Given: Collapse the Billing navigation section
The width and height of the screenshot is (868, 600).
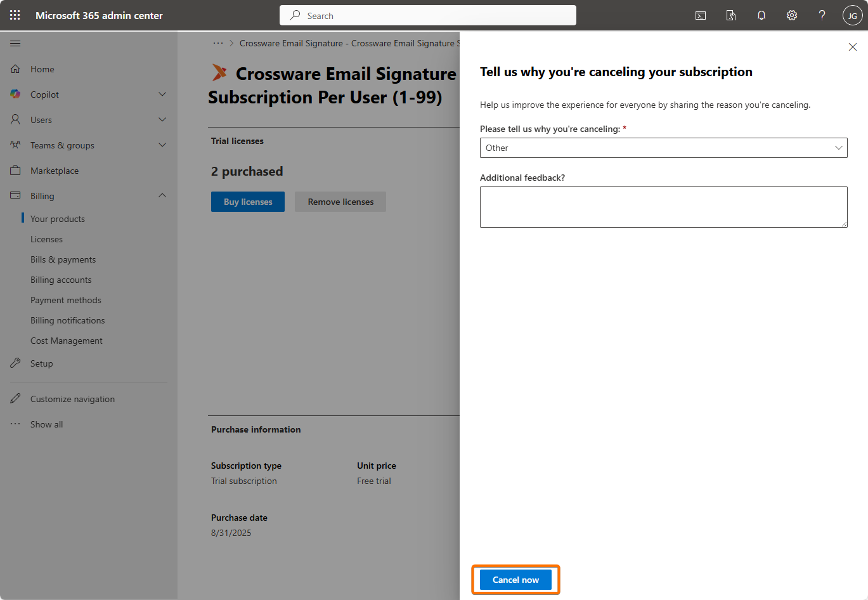Looking at the screenshot, I should [162, 196].
